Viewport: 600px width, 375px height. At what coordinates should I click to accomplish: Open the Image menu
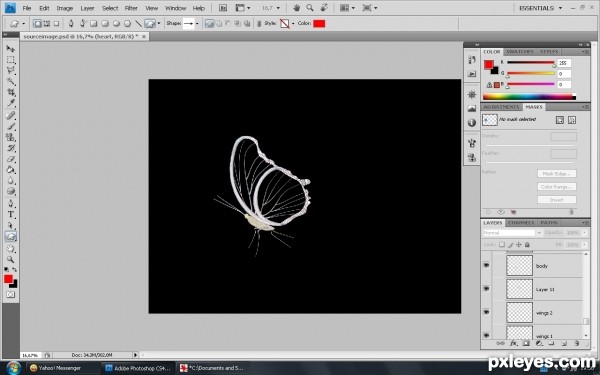coord(65,8)
